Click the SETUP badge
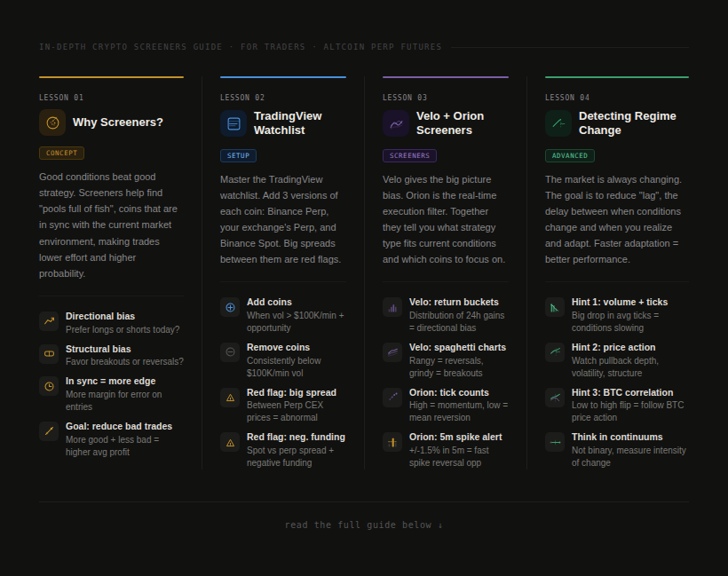 [238, 155]
